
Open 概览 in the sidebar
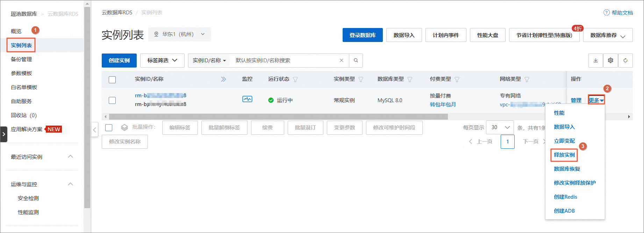16,31
